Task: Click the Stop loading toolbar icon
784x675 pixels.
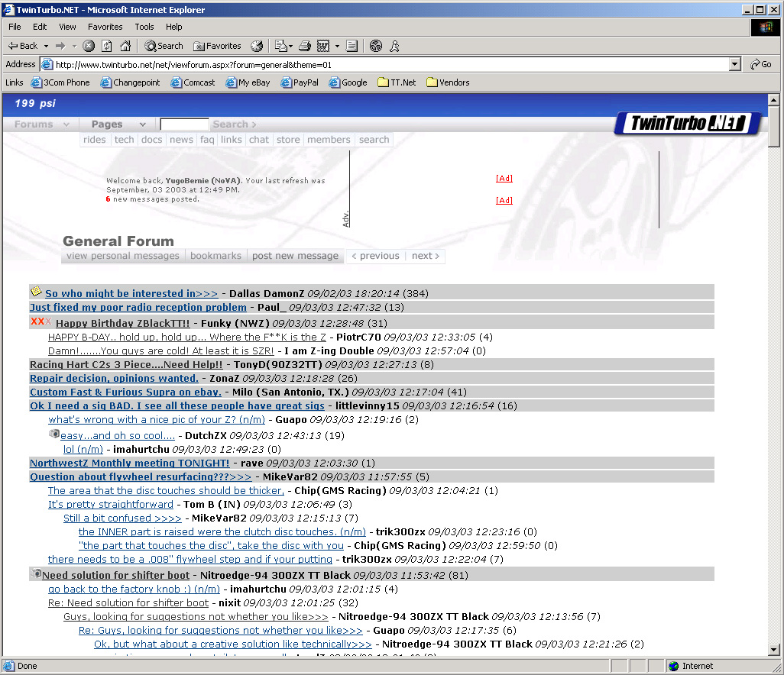Action: [x=89, y=46]
